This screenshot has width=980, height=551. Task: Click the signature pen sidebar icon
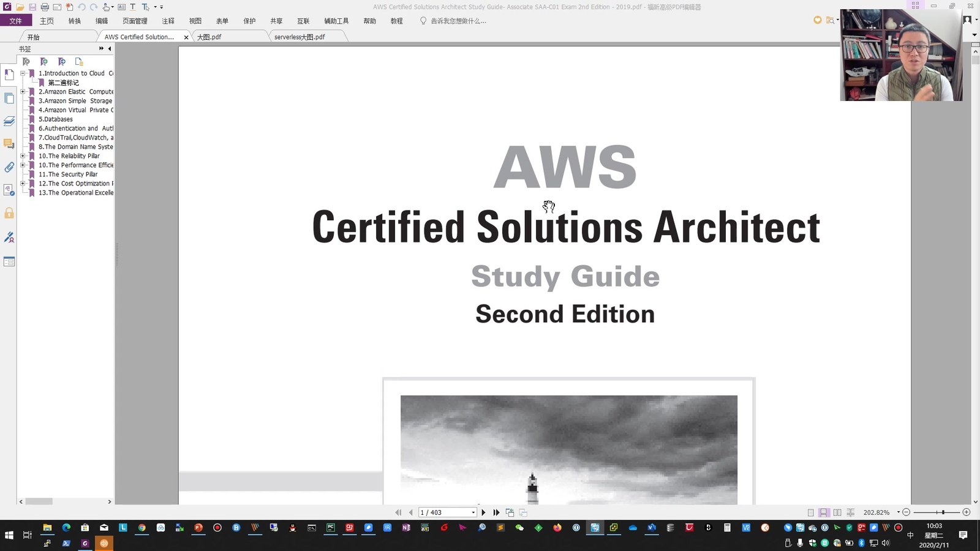9,237
